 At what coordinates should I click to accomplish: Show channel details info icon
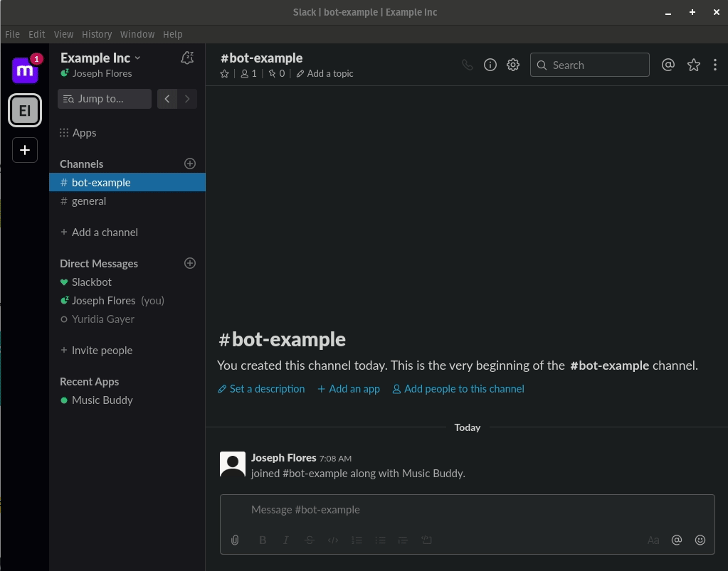pyautogui.click(x=490, y=65)
